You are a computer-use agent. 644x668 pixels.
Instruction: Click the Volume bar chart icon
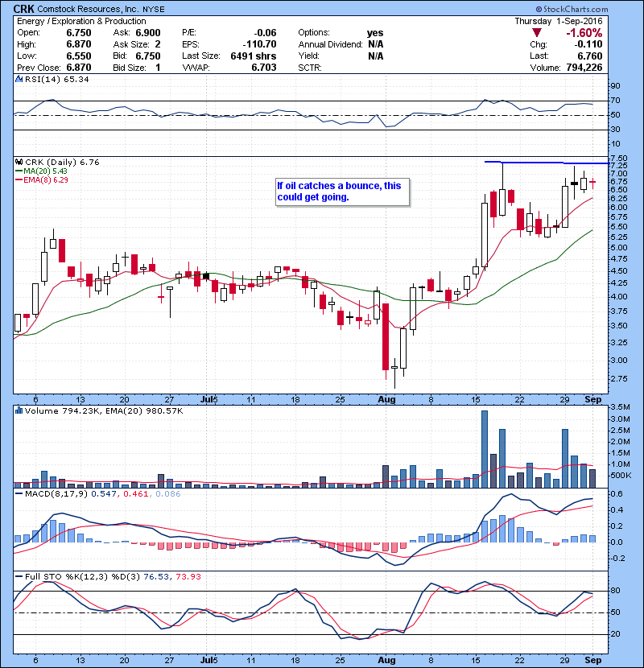click(x=19, y=410)
